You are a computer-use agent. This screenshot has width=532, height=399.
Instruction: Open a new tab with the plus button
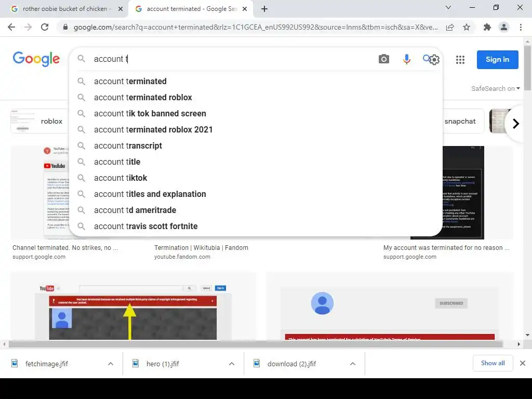[x=264, y=9]
